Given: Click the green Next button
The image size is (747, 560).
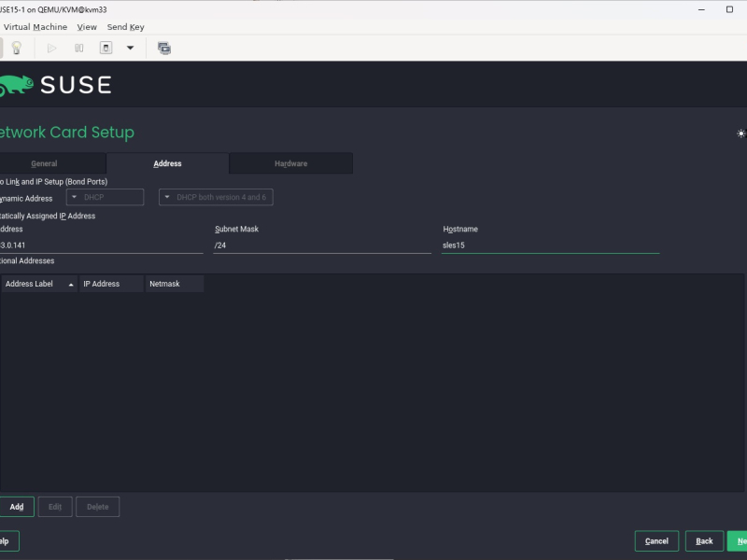Looking at the screenshot, I should tap(737, 541).
